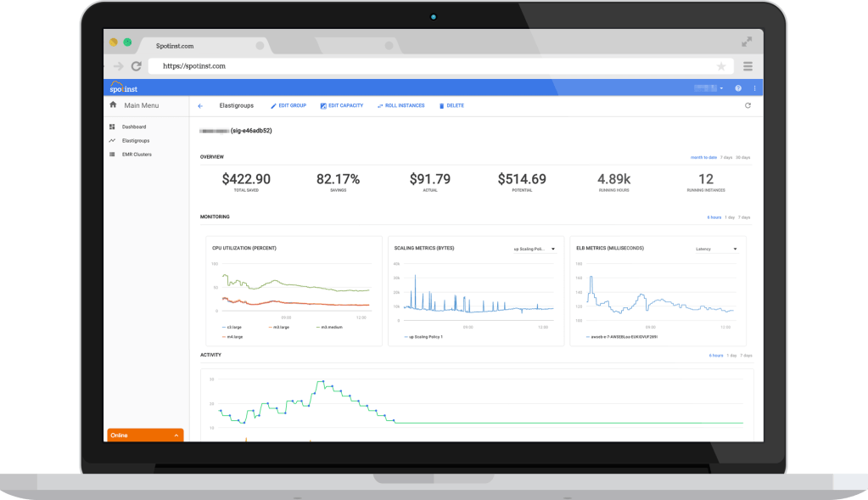Click the Elastigroups line-chart sidebar icon
This screenshot has width=868, height=500.
point(112,141)
